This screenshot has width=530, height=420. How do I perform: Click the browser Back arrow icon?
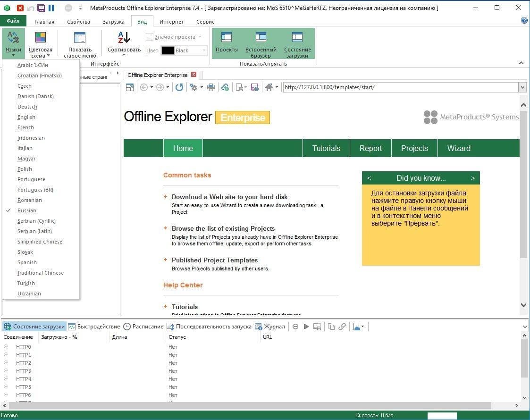point(143,87)
